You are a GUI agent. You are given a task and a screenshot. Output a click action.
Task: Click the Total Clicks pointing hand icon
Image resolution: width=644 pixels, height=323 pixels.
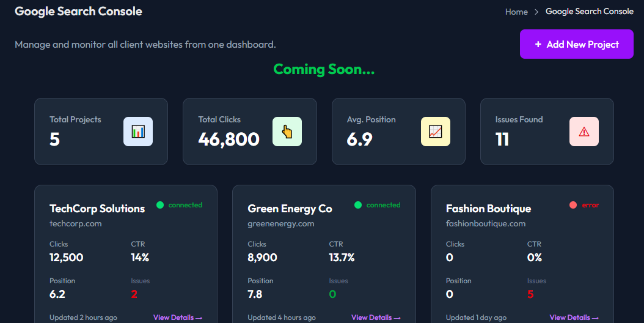[x=287, y=132]
